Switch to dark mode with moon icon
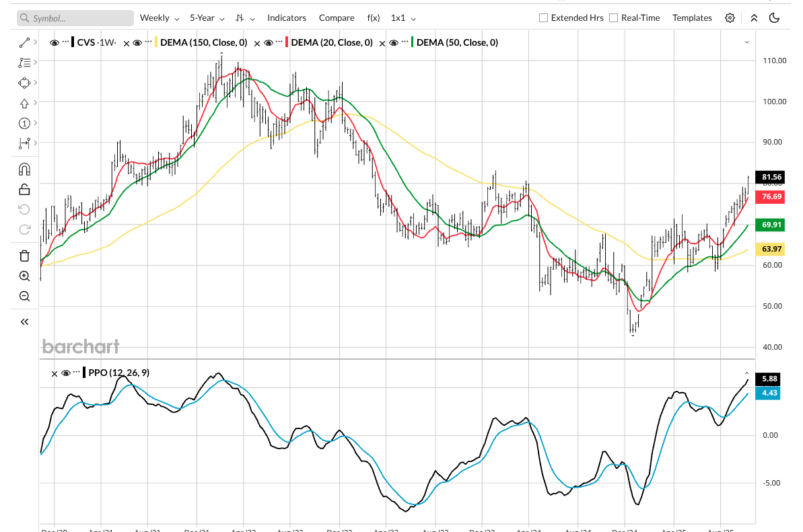The image size is (803, 532). pyautogui.click(x=774, y=18)
